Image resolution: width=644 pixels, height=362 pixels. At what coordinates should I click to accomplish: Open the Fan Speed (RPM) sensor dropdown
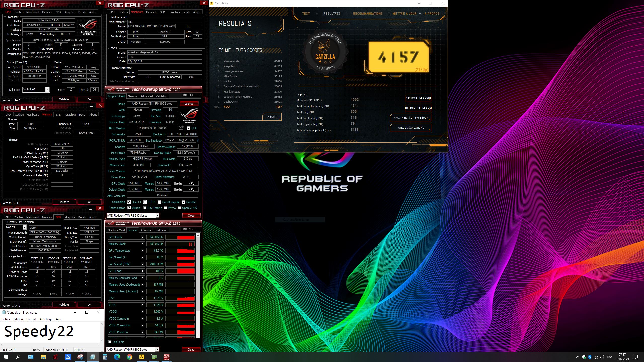pyautogui.click(x=142, y=264)
